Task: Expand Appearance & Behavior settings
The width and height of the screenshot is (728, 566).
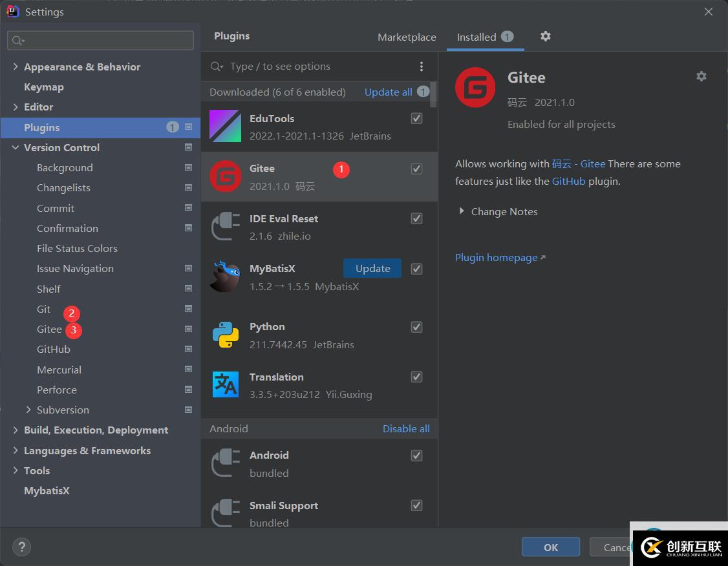Action: 16,67
